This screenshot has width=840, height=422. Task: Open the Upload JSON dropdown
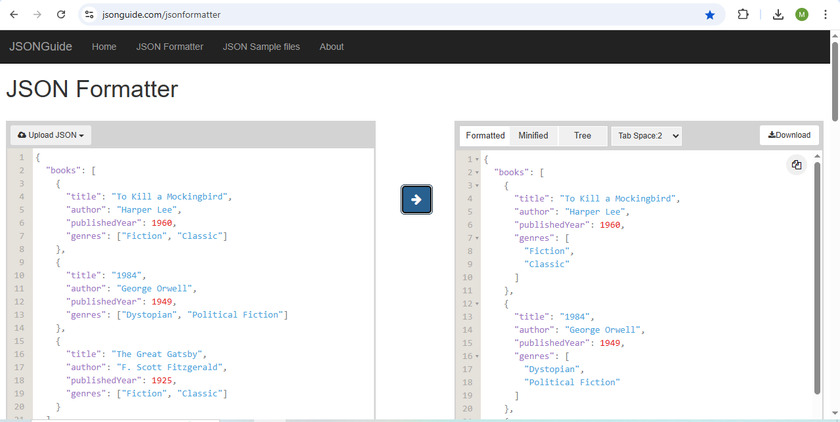[51, 135]
